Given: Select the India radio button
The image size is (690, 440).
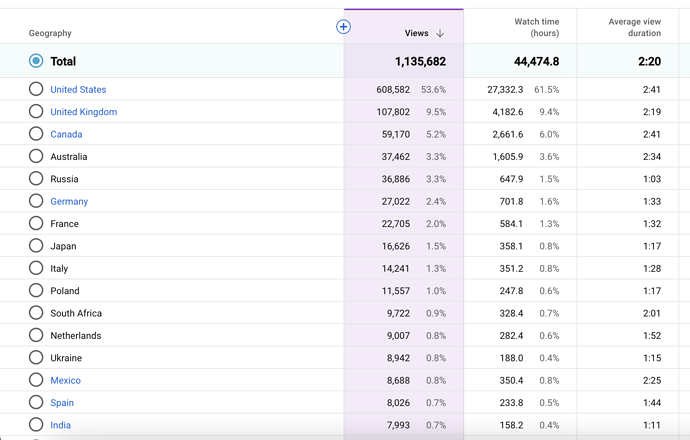Looking at the screenshot, I should tap(36, 425).
